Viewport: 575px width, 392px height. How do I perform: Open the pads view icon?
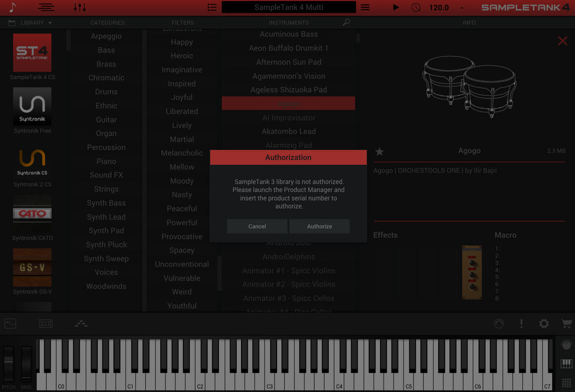45,324
